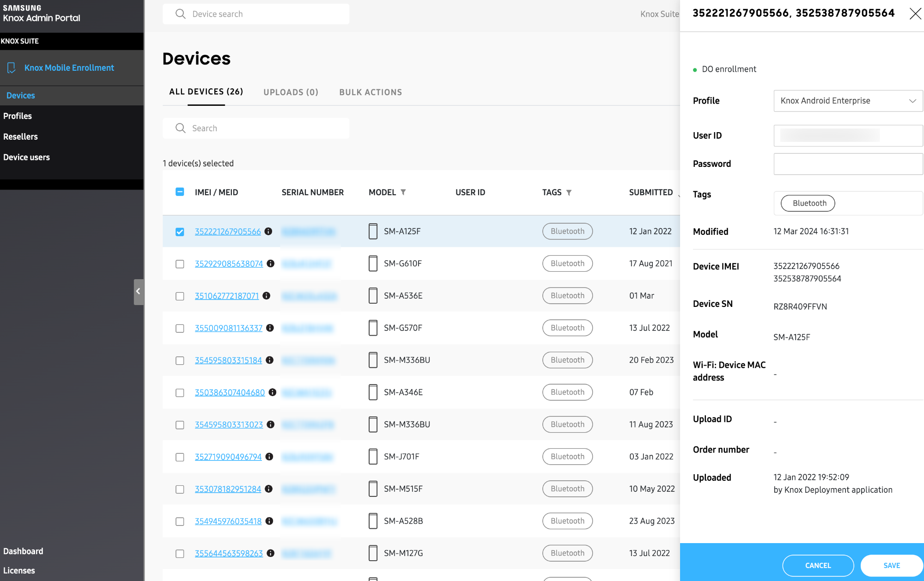This screenshot has height=581, width=924.
Task: Open the BULK ACTIONS tab
Action: tap(371, 92)
